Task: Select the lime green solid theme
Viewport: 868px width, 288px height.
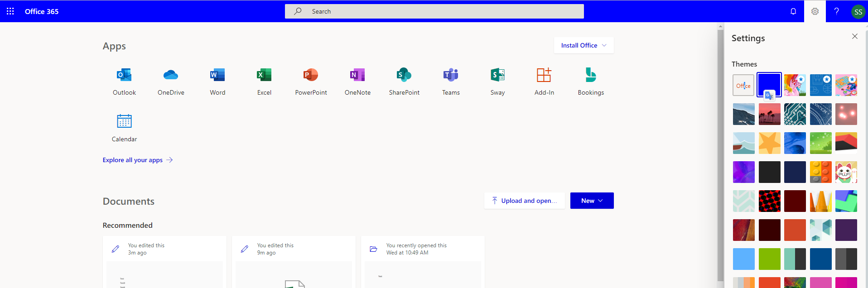Action: (x=769, y=259)
